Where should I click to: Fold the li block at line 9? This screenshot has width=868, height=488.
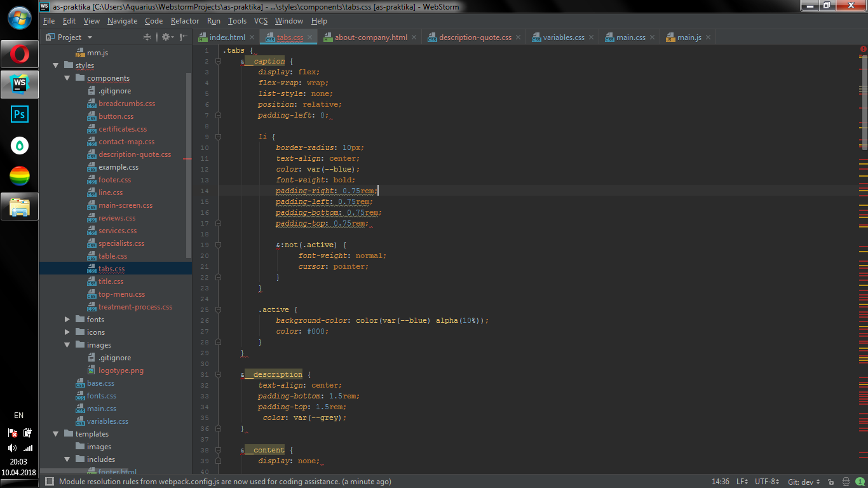click(x=218, y=137)
